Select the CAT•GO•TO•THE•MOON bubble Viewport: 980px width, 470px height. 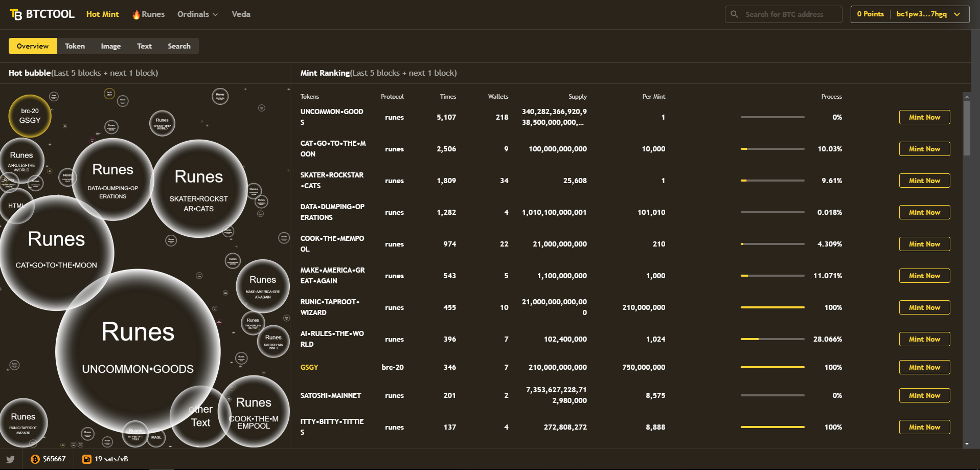pos(56,253)
